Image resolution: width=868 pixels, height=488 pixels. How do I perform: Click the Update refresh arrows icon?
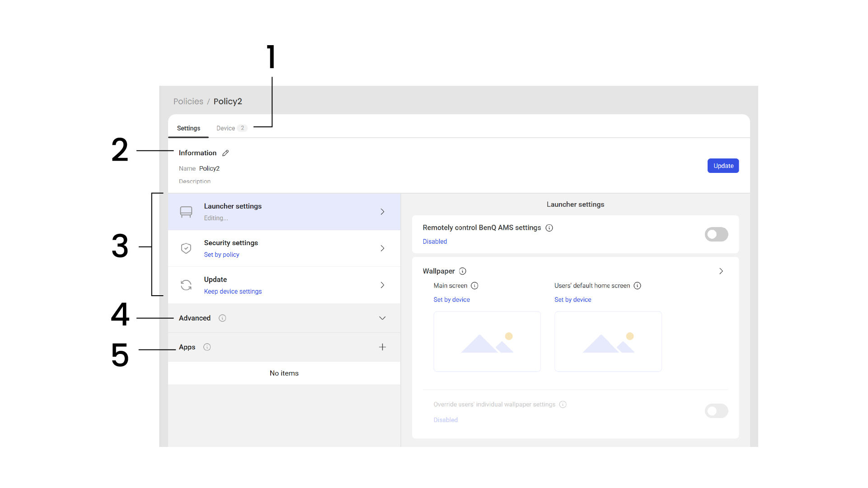click(186, 285)
